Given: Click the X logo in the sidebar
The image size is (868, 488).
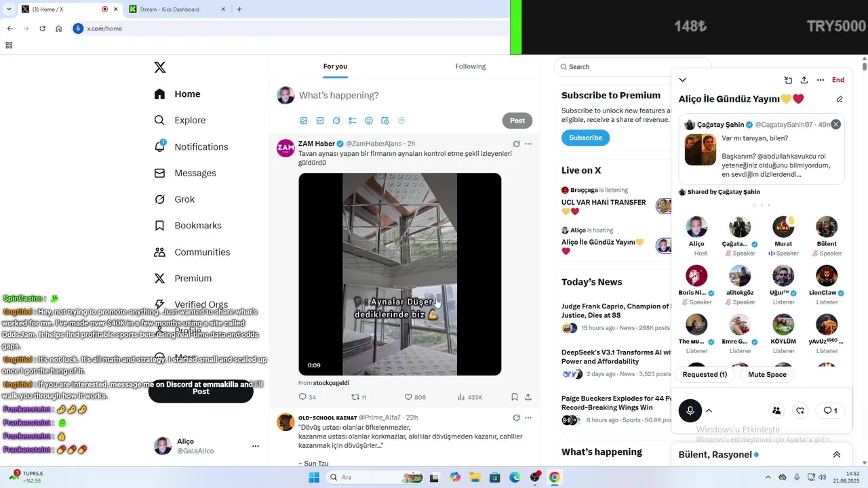Looking at the screenshot, I should point(160,67).
